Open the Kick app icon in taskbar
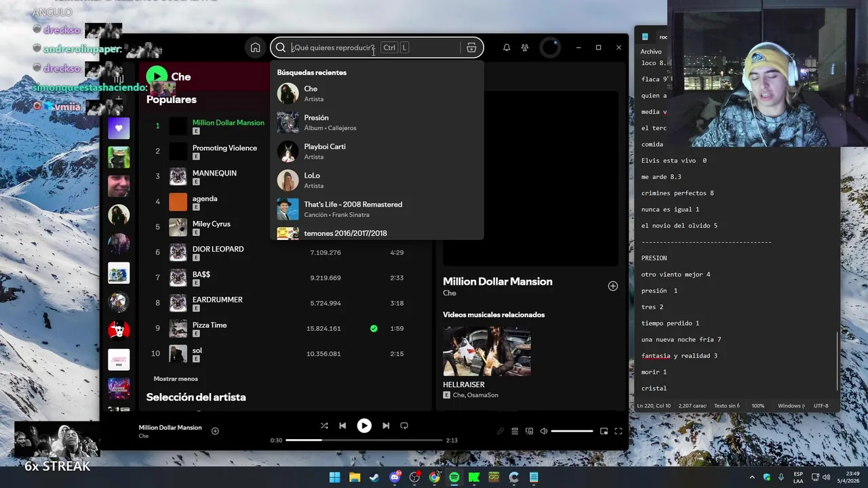 coord(474,477)
